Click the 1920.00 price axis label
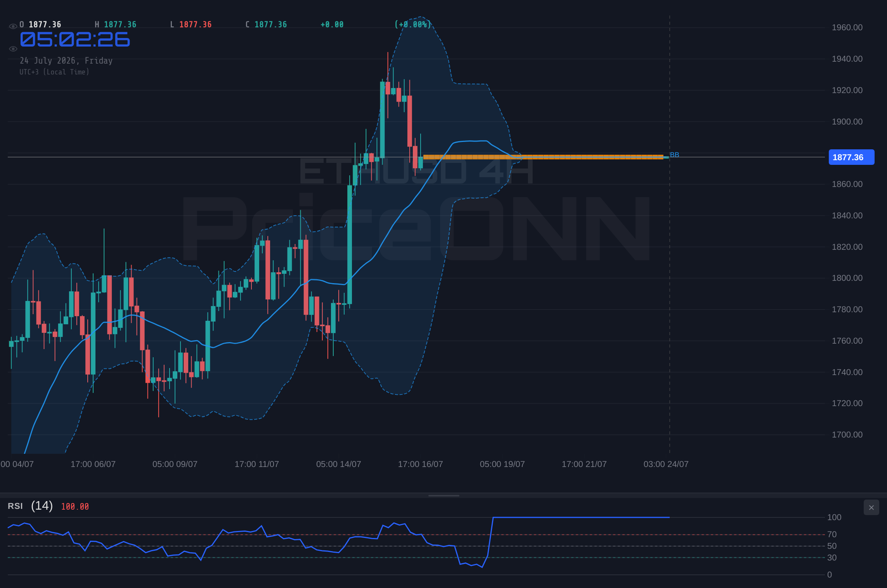 847,90
